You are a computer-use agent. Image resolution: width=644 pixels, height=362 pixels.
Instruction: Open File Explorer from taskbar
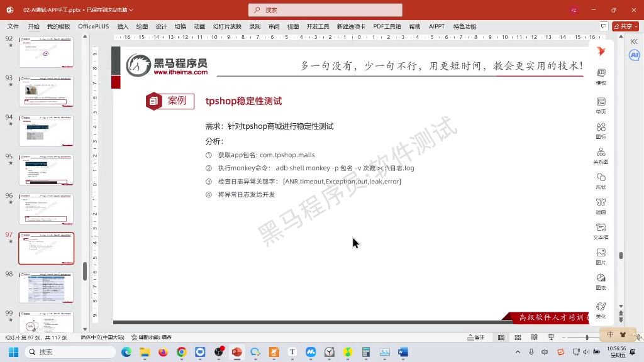[x=145, y=352]
